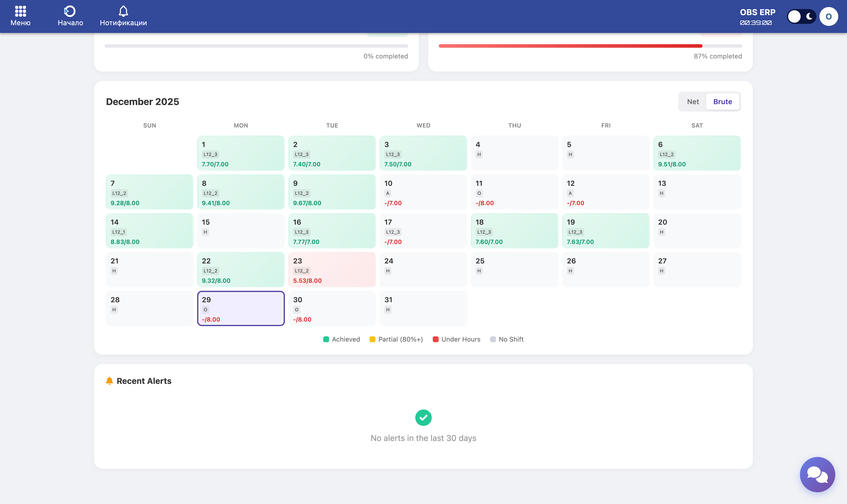
Task: Select December 14 with L12_1 shift
Action: coord(150,231)
